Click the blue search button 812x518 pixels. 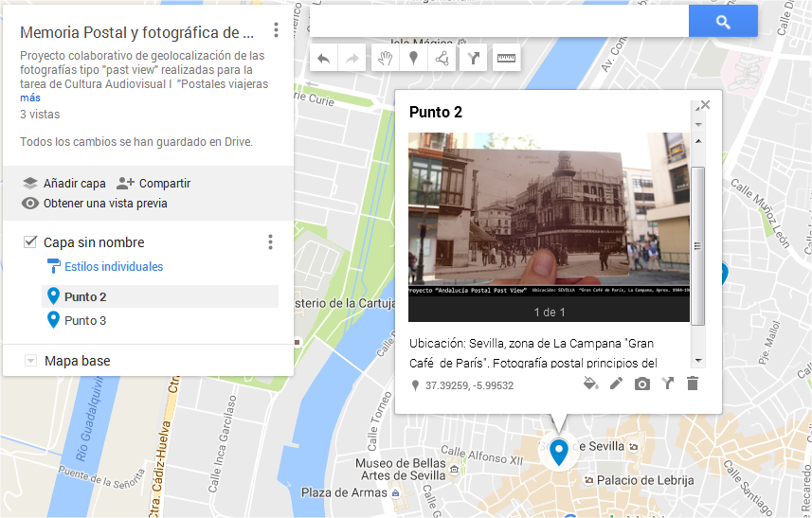723,21
